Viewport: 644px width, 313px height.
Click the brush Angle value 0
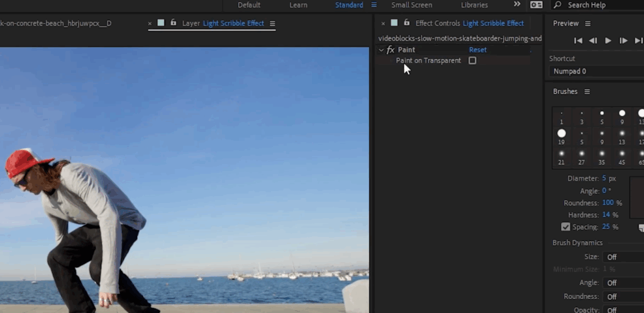(604, 190)
